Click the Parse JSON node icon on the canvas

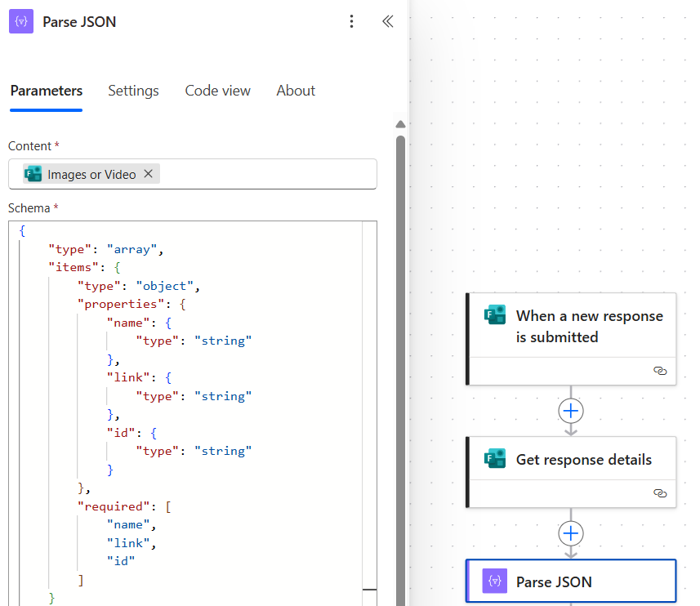click(495, 581)
